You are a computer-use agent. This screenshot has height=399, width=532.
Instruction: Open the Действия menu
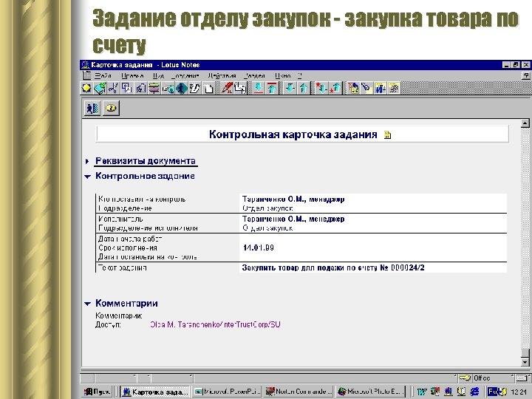pyautogui.click(x=222, y=75)
